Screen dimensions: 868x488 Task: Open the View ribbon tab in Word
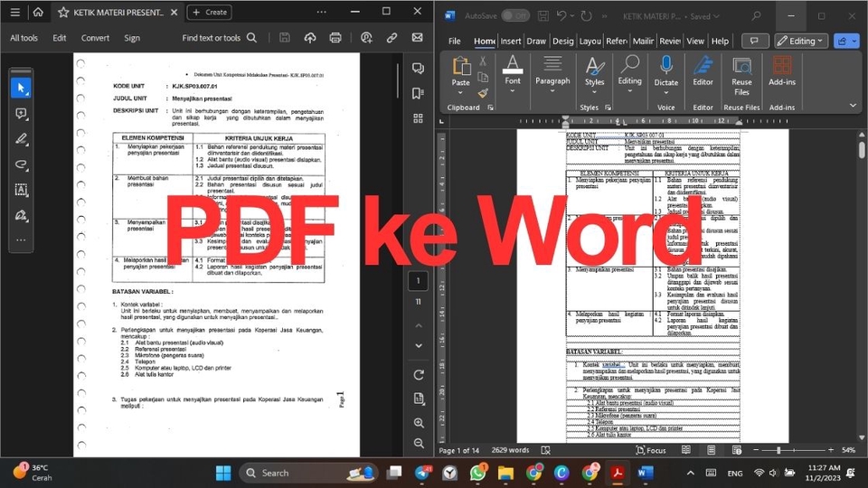point(695,41)
